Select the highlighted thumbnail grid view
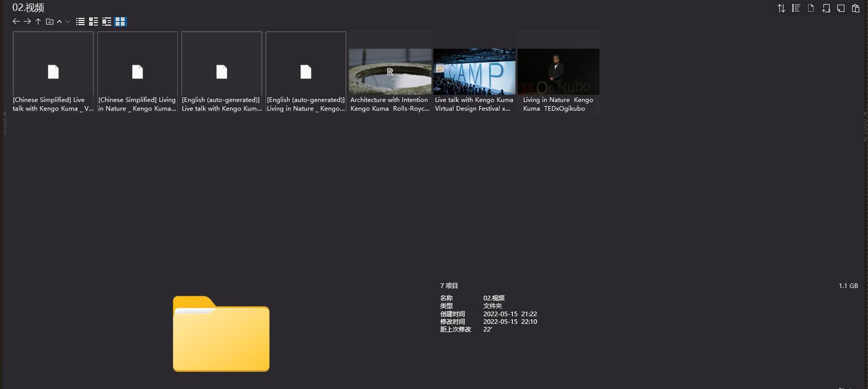 pyautogui.click(x=120, y=22)
